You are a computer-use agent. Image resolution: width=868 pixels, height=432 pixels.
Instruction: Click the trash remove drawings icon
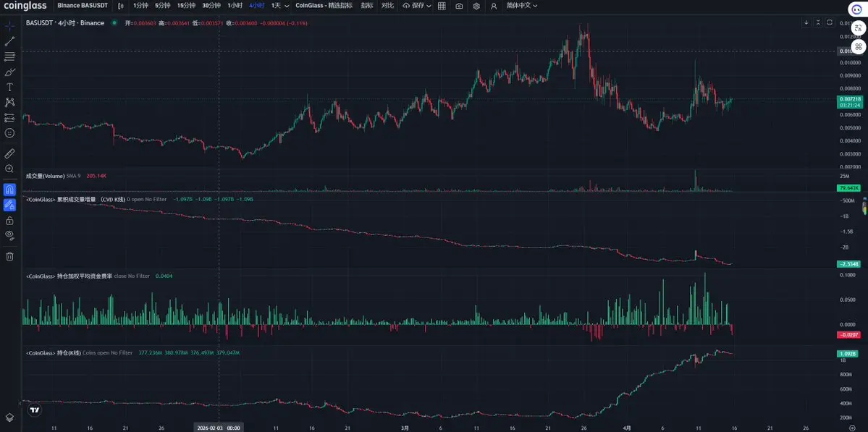pos(9,256)
